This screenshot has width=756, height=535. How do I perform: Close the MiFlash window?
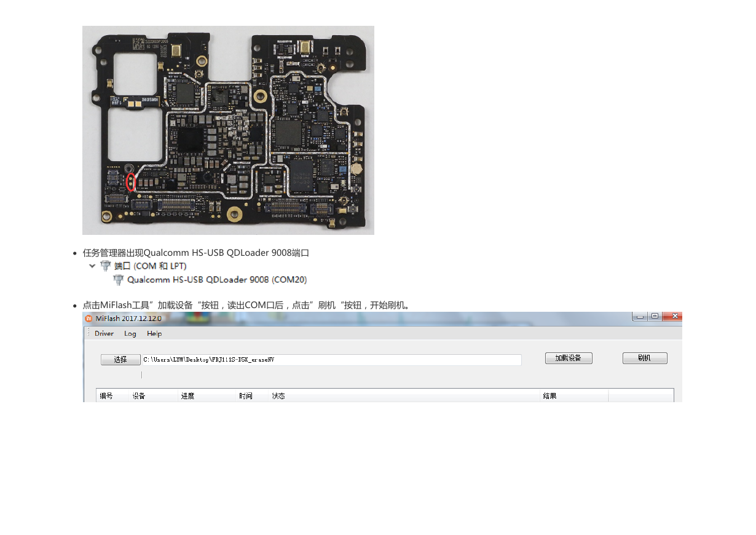point(672,316)
